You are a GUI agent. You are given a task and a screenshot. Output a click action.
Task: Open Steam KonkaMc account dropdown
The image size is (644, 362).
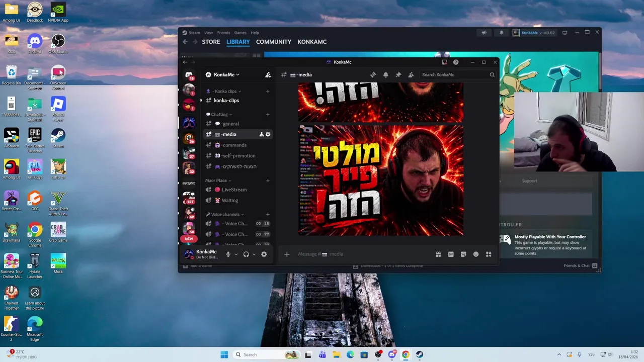[x=534, y=33]
